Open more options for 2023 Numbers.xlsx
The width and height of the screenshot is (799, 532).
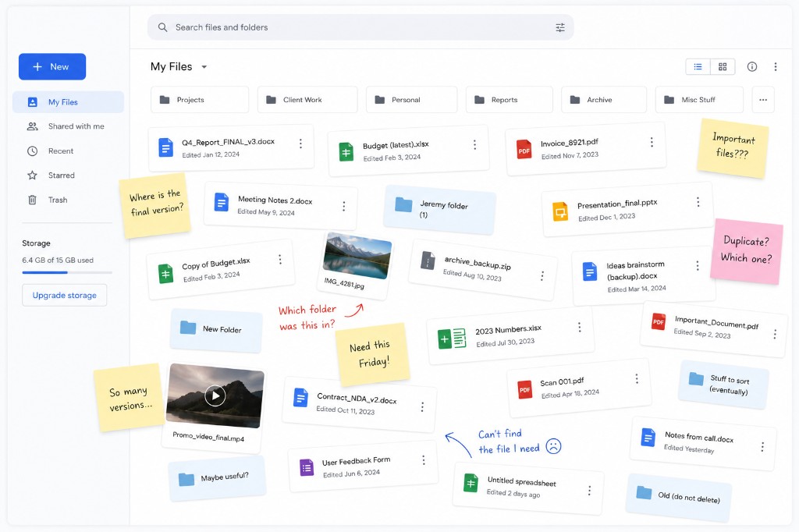coord(580,327)
